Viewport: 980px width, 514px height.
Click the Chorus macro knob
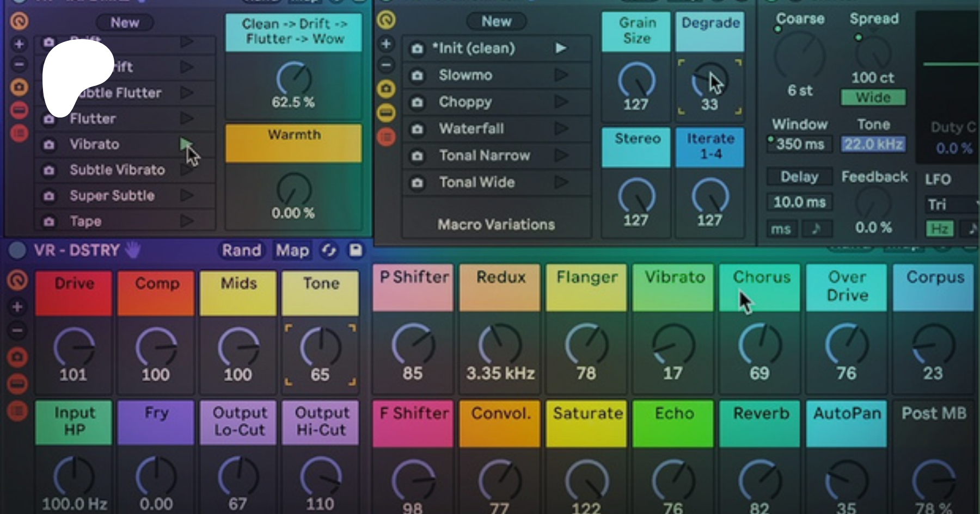[x=759, y=345]
